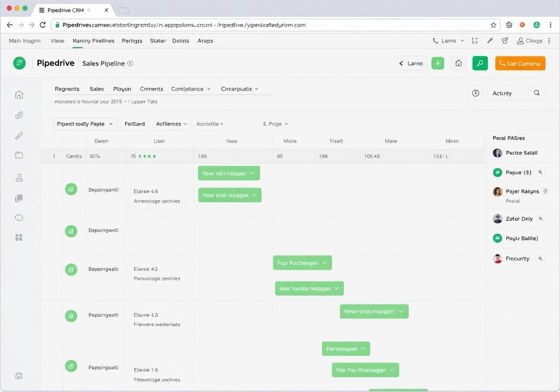This screenshot has width=560, height=392.
Task: Expand the Salv fusliks netagen card
Action: pos(309,288)
